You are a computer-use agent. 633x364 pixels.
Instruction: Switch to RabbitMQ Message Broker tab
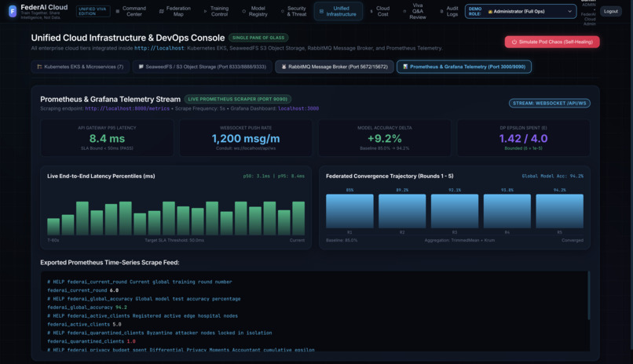(335, 67)
